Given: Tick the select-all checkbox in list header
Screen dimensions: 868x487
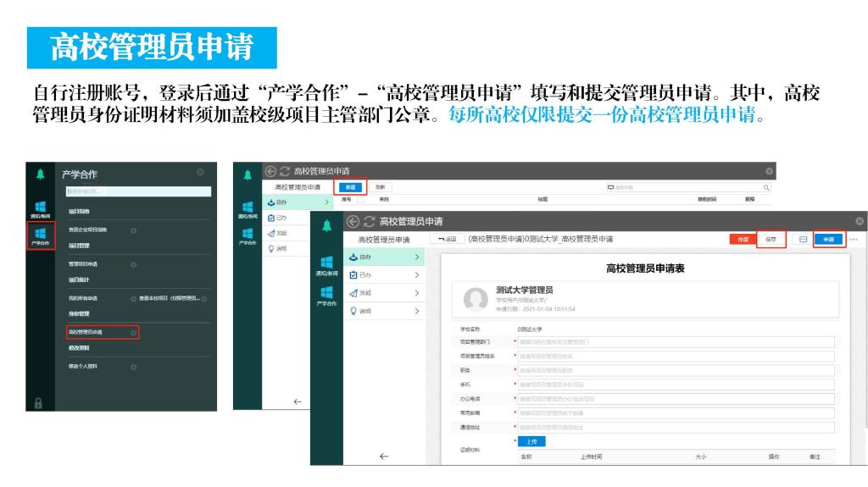Looking at the screenshot, I should coord(360,200).
